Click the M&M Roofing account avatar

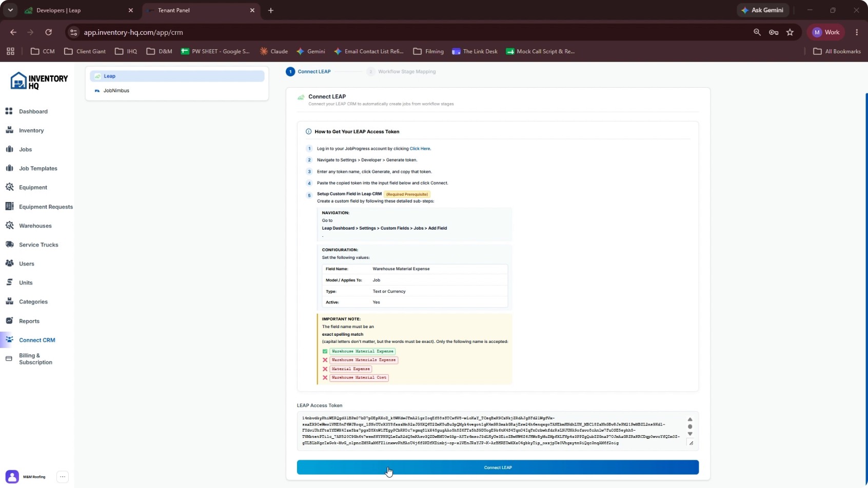(x=12, y=477)
